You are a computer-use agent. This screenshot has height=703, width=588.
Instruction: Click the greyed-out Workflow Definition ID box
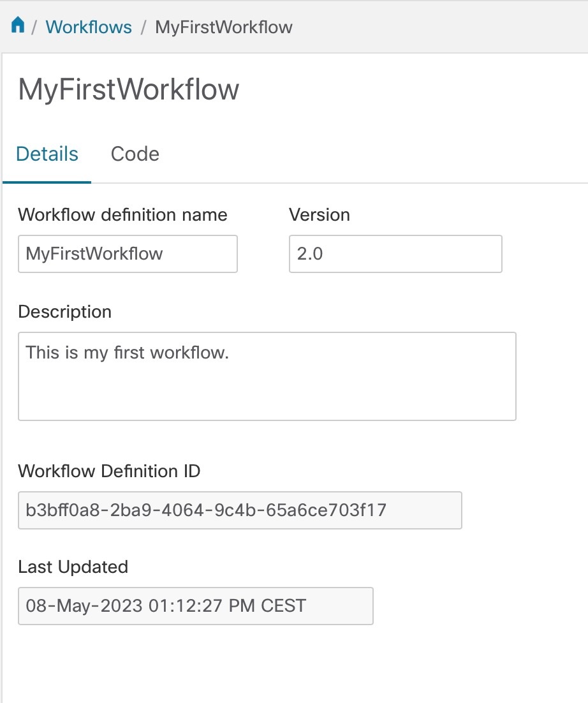[x=240, y=510]
